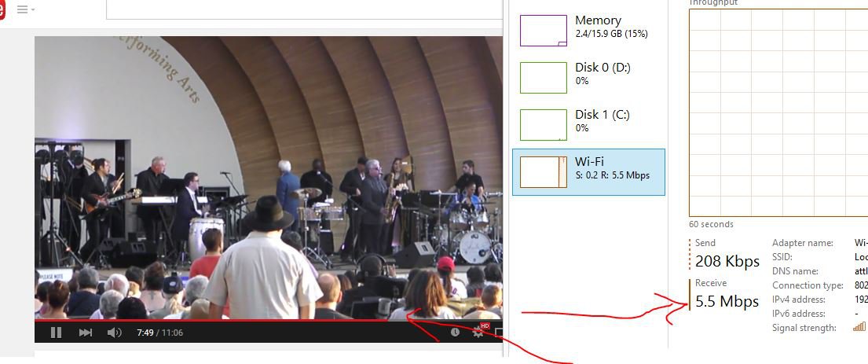The height and width of the screenshot is (364, 868).
Task: Click the Send 208 Kbps value
Action: pyautogui.click(x=727, y=261)
